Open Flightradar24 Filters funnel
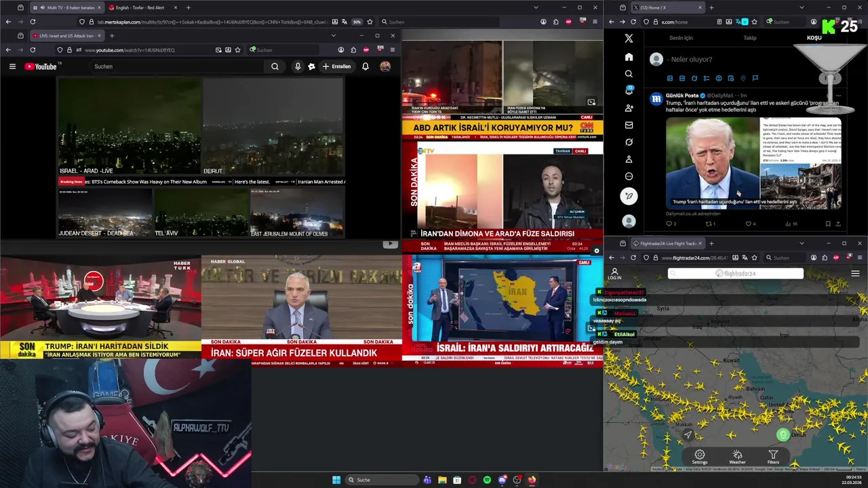 [773, 457]
